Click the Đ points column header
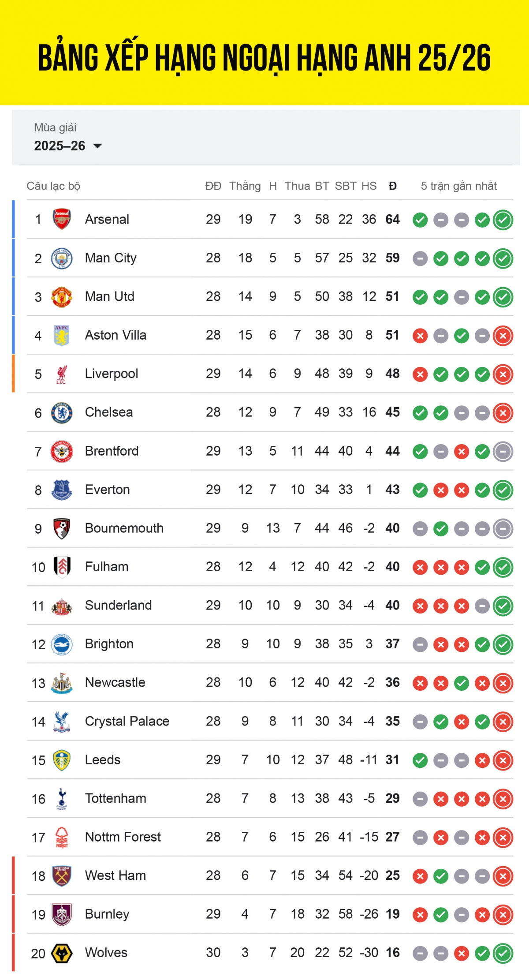The height and width of the screenshot is (980, 529). coord(392,186)
